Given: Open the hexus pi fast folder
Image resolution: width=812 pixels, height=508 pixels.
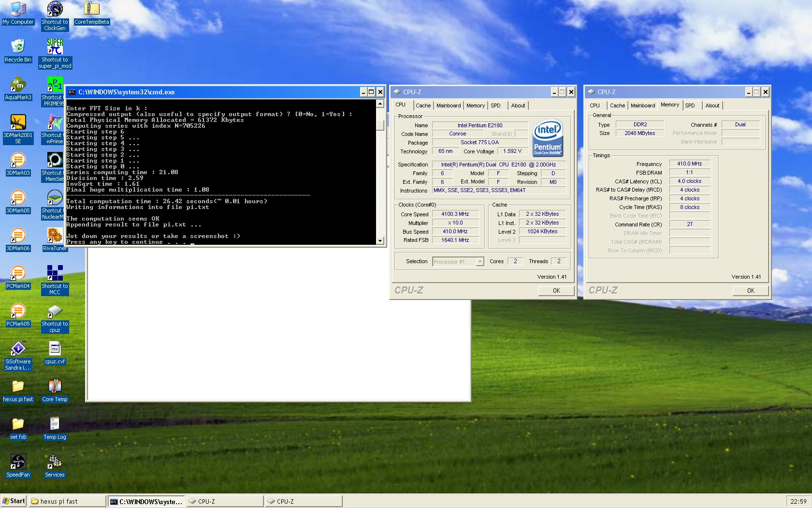Looking at the screenshot, I should 18,390.
